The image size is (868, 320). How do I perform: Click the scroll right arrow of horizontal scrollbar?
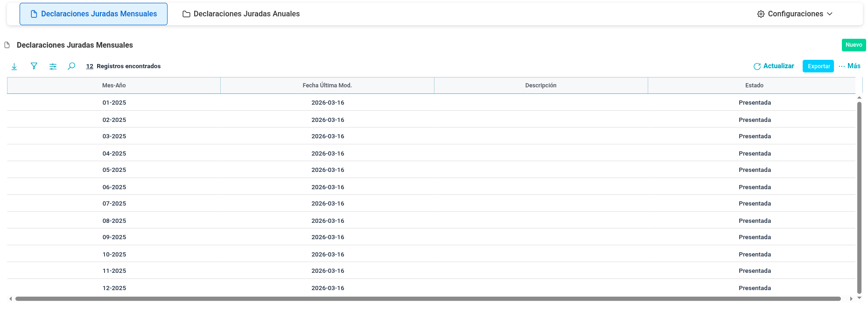pos(851,299)
